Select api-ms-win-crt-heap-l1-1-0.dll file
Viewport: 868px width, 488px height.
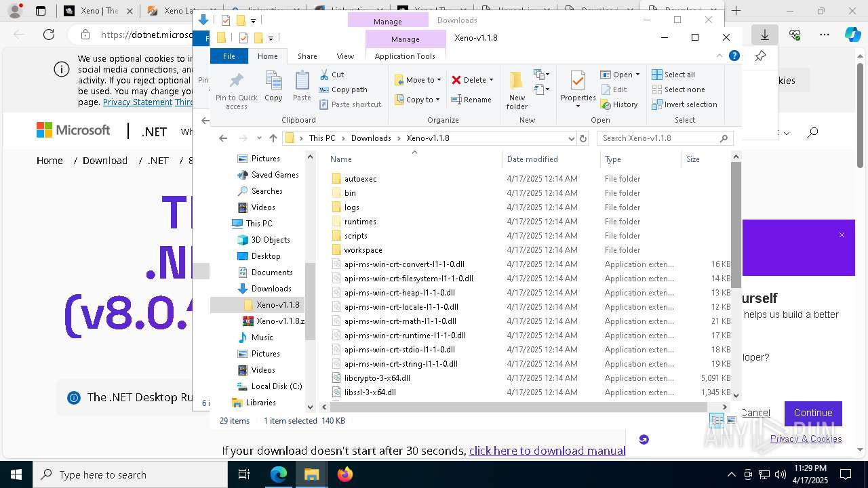tap(399, 293)
